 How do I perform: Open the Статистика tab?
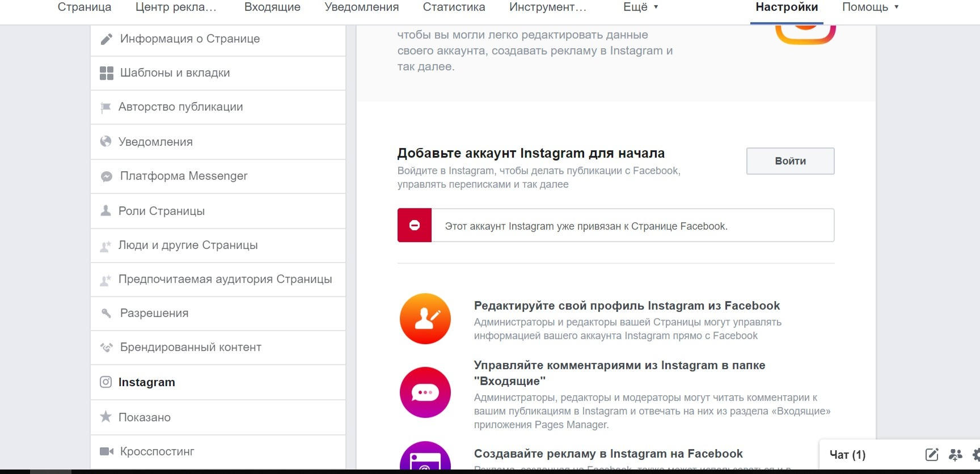click(454, 7)
